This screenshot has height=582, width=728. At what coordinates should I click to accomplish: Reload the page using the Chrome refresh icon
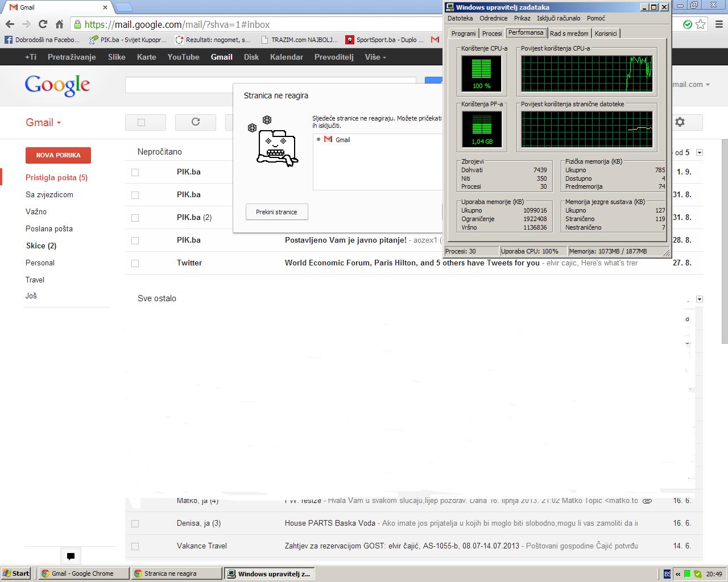(x=43, y=24)
